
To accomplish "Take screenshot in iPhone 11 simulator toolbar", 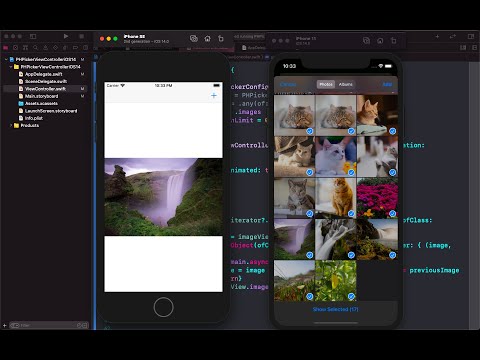I will 366,41.
